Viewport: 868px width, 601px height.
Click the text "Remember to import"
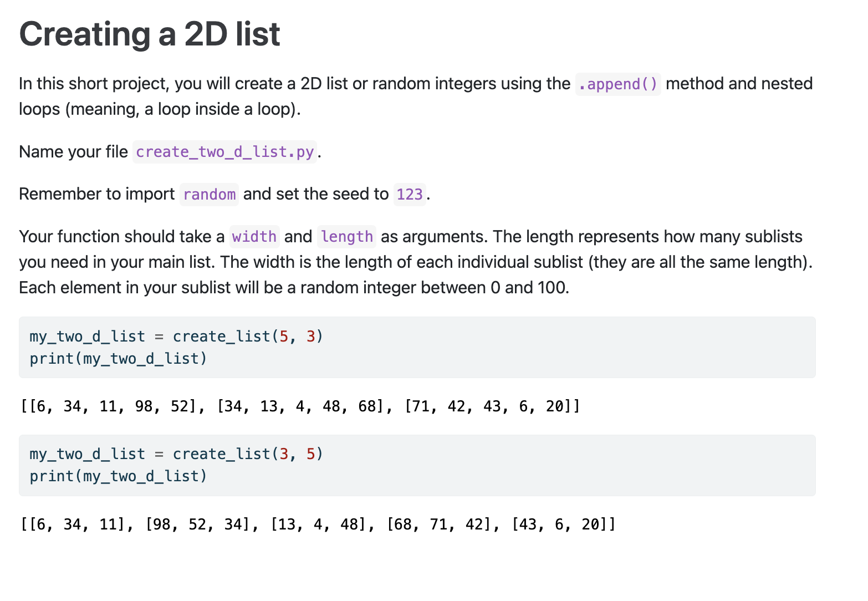[96, 194]
